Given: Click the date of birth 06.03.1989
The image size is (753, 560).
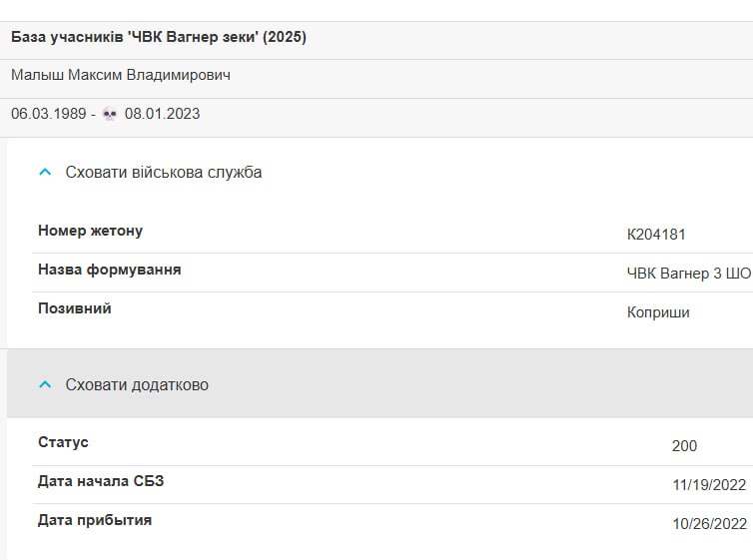Looking at the screenshot, I should 49,114.
